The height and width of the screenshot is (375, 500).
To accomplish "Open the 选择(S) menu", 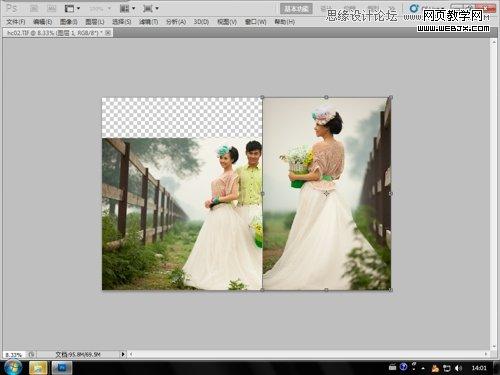I will tap(122, 22).
